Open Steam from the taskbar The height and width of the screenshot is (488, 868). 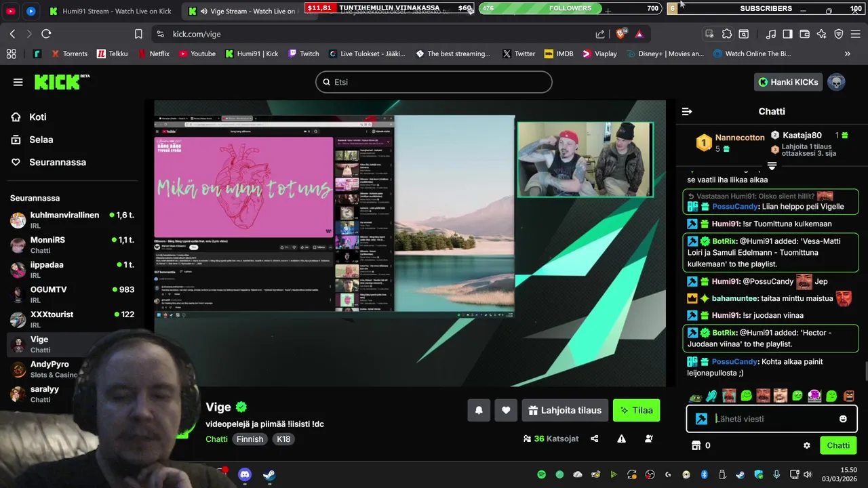(269, 474)
